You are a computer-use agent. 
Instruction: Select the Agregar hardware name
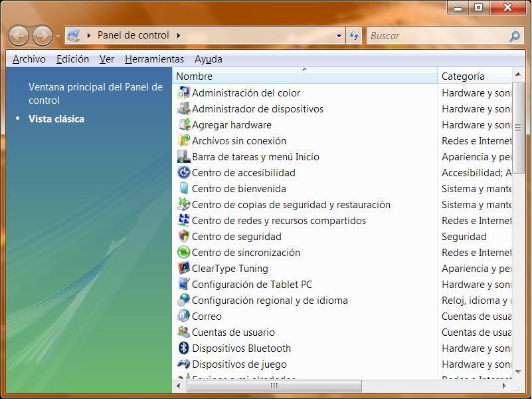click(232, 124)
